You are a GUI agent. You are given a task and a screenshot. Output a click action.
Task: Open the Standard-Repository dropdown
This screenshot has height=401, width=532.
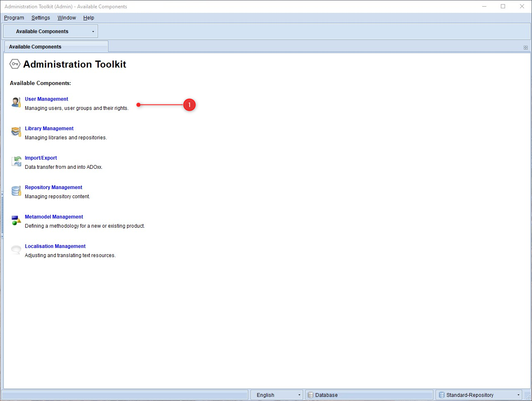pos(479,395)
